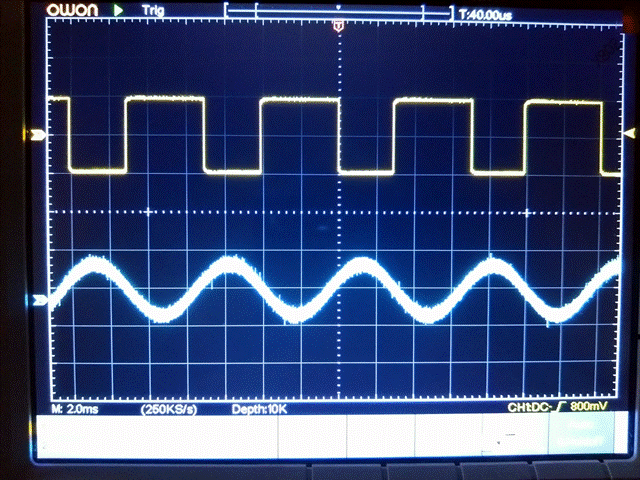Click the waveform memory position bar at top
This screenshot has width=640, height=480.
(x=338, y=12)
